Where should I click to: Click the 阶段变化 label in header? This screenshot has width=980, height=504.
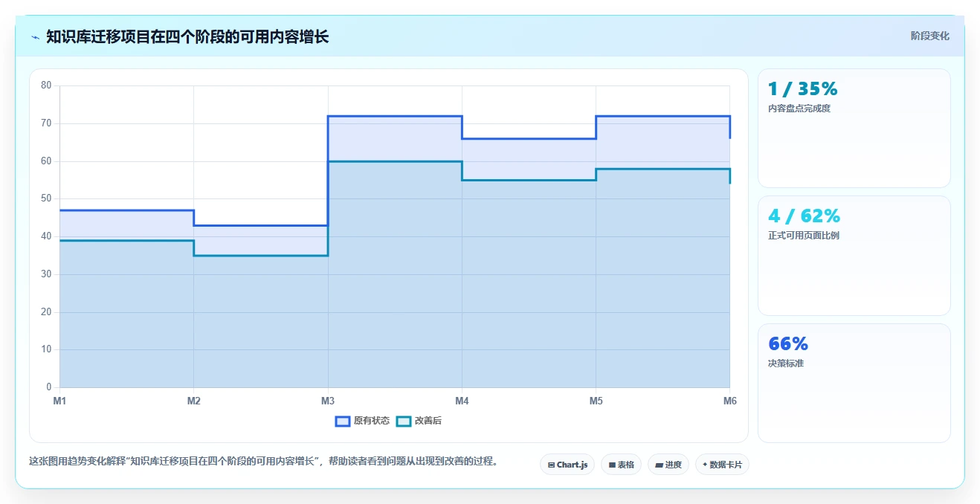929,36
